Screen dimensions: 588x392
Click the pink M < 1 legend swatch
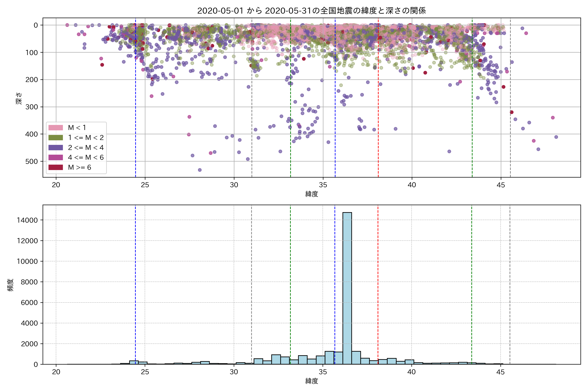[56, 128]
